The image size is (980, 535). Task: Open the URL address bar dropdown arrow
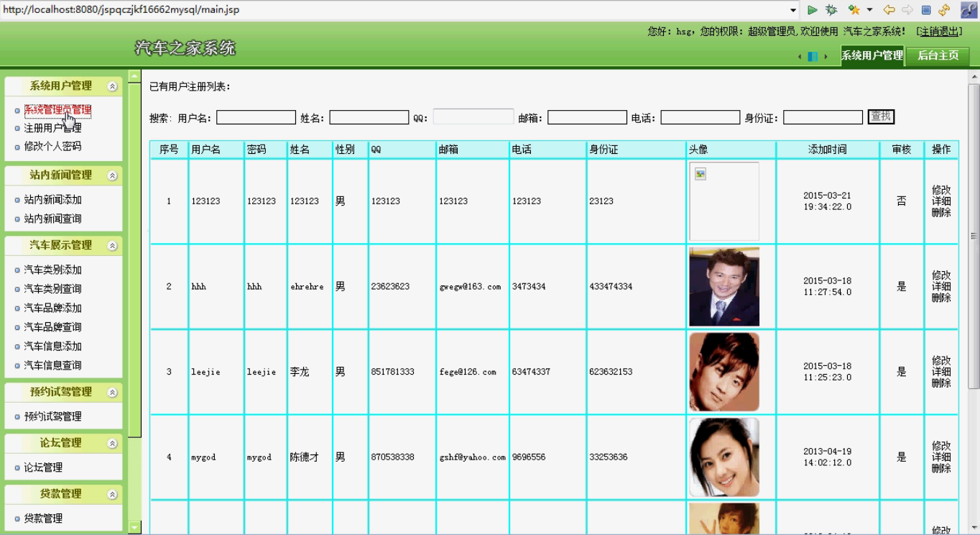coord(793,10)
